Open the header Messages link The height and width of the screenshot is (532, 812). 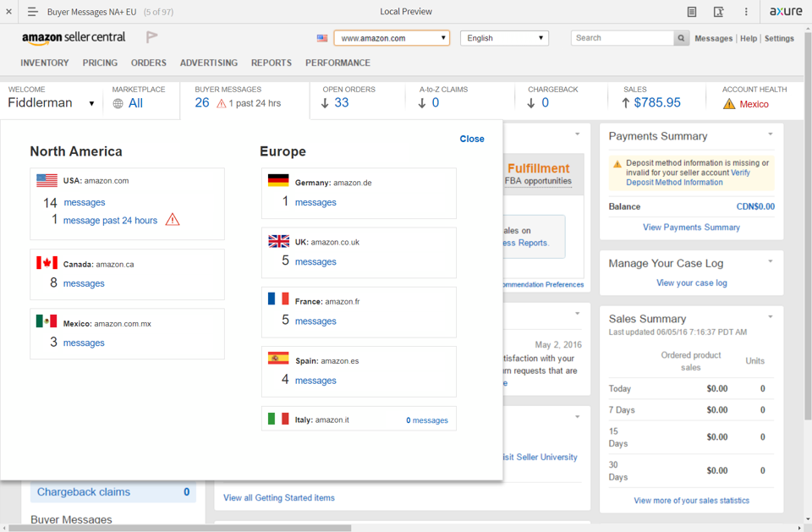tap(714, 38)
